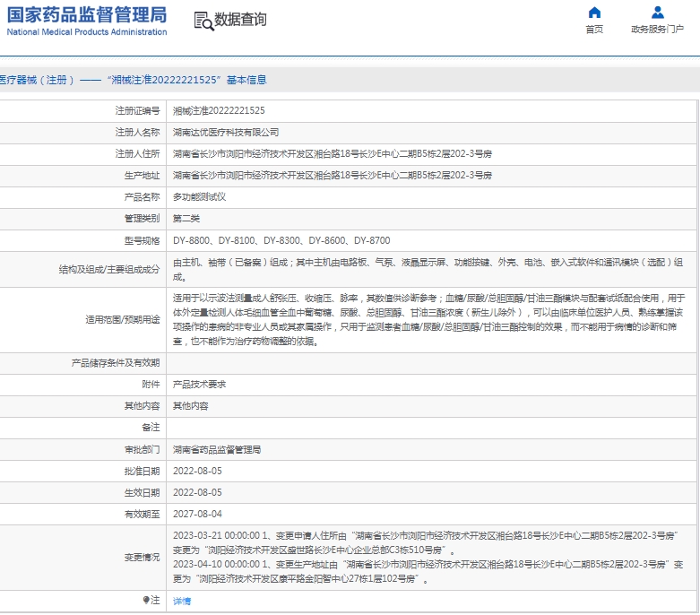Screen dimensions: 700x615
Task: Click the 有效期至 row label
Action: click(x=142, y=514)
